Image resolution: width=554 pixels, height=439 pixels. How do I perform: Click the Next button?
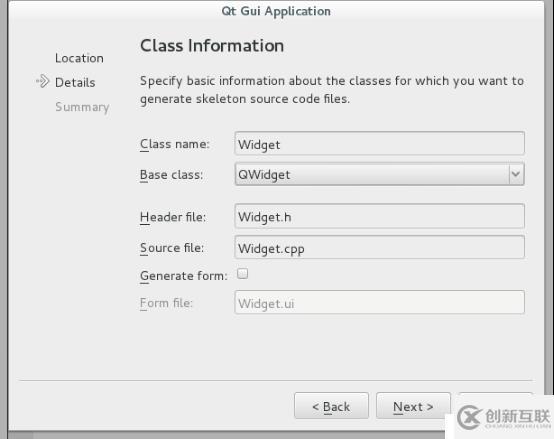[x=413, y=406]
